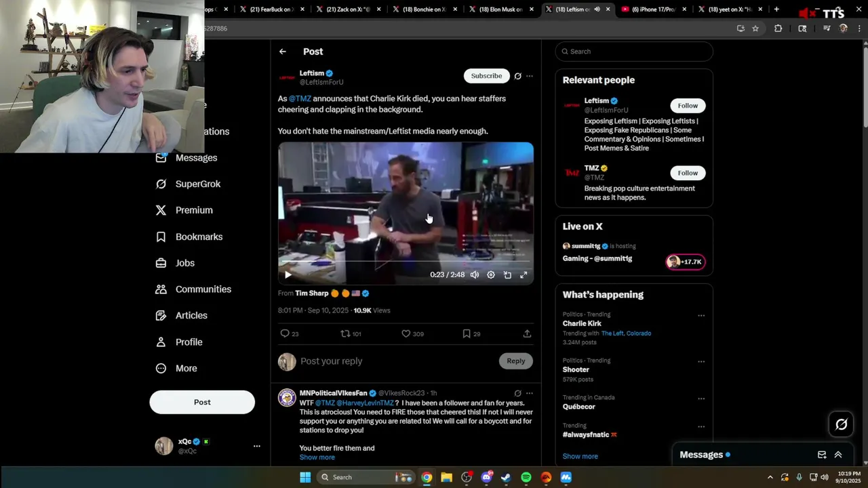Expand the reply with Show more
Image resolution: width=868 pixels, height=488 pixels.
(317, 457)
